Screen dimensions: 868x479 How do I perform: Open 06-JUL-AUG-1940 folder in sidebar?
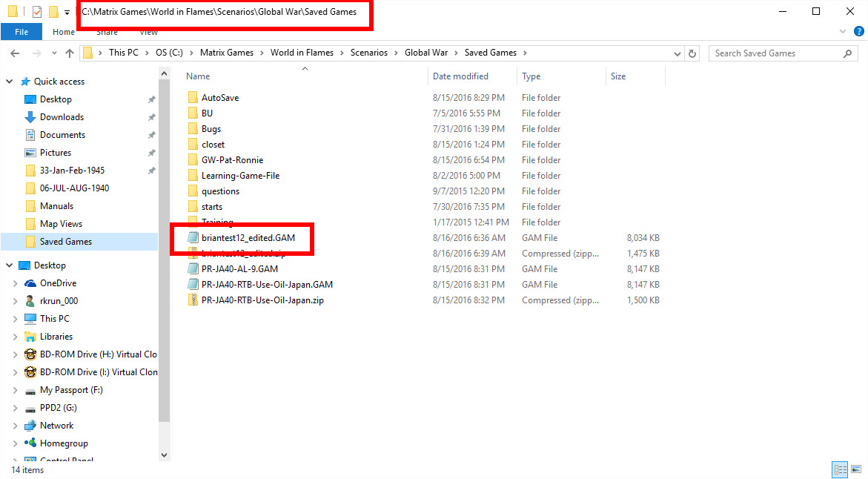tap(74, 188)
